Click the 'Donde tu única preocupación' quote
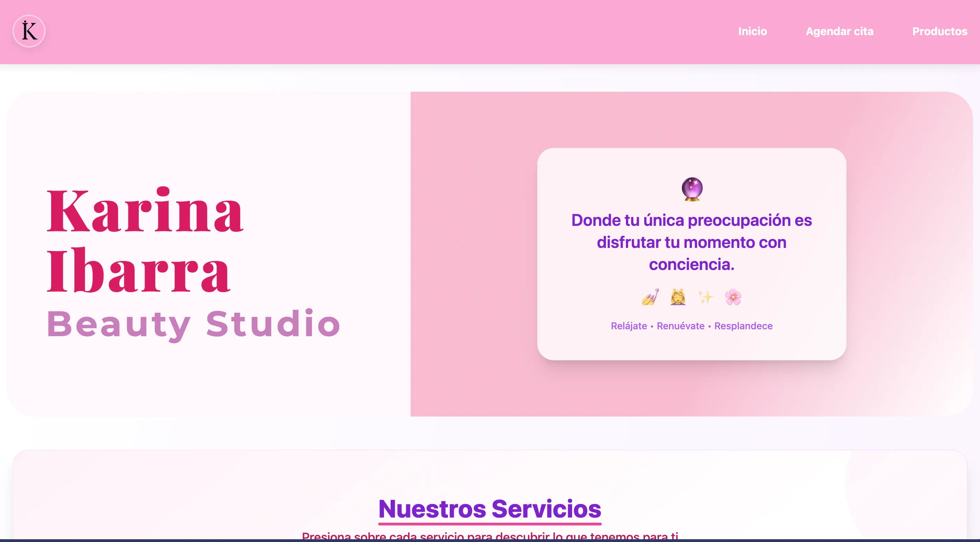Image resolution: width=980 pixels, height=542 pixels. click(691, 242)
